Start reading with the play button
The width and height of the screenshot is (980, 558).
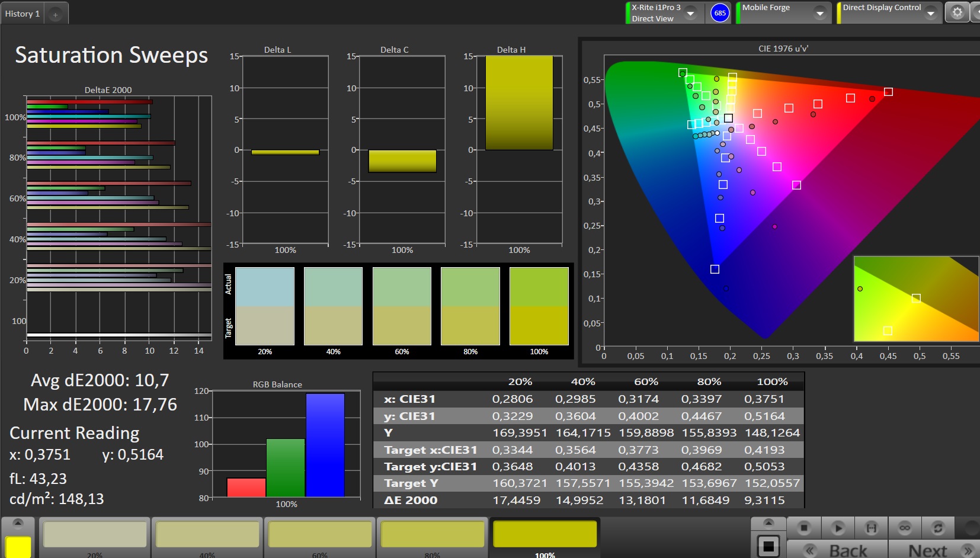(x=838, y=527)
